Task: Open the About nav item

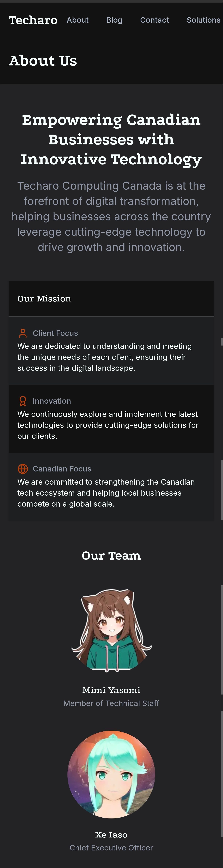Action: [x=78, y=20]
